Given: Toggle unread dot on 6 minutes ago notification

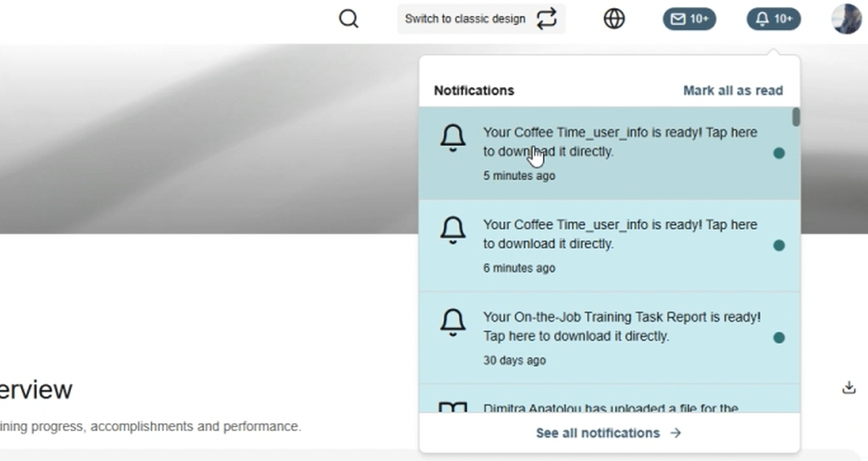Looking at the screenshot, I should (x=778, y=246).
